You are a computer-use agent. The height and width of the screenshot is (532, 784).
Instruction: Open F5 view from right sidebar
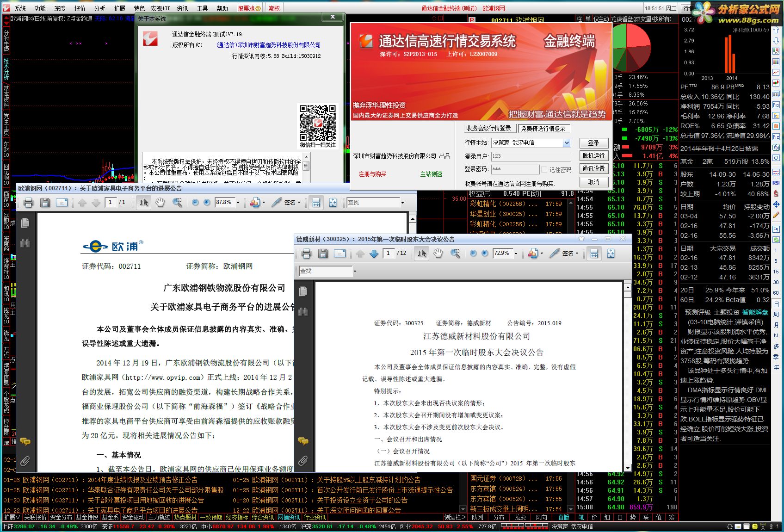(x=776, y=229)
